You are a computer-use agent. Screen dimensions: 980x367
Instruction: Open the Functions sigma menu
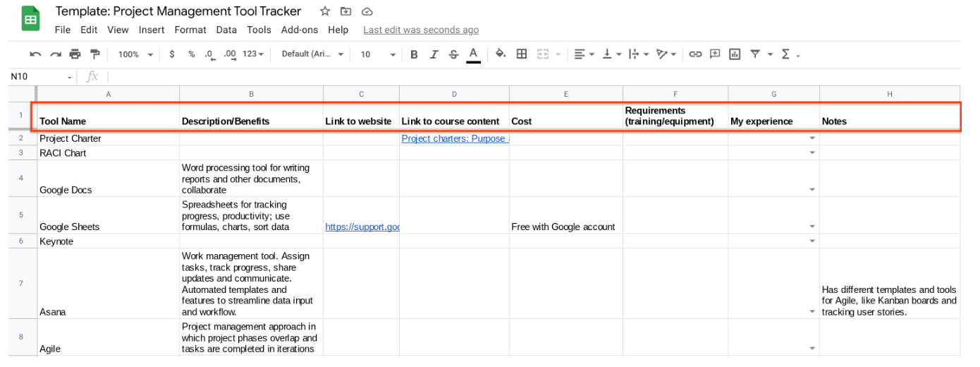coord(786,54)
